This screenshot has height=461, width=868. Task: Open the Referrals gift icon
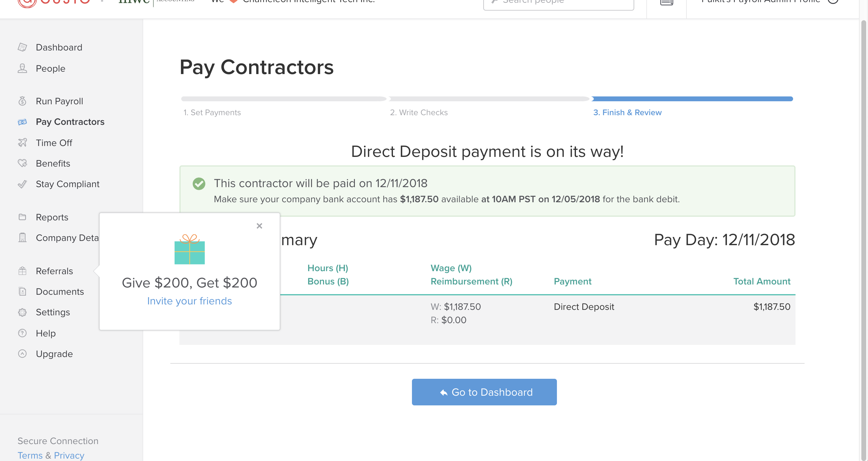[22, 271]
